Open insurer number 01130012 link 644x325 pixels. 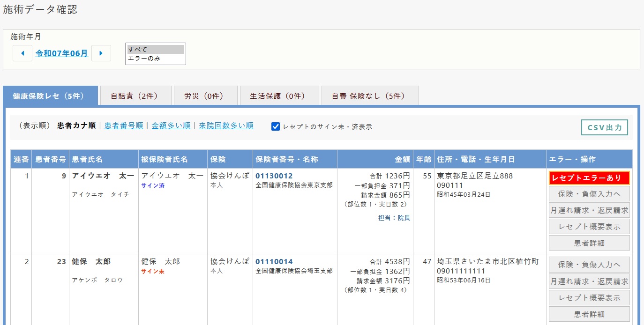(274, 176)
